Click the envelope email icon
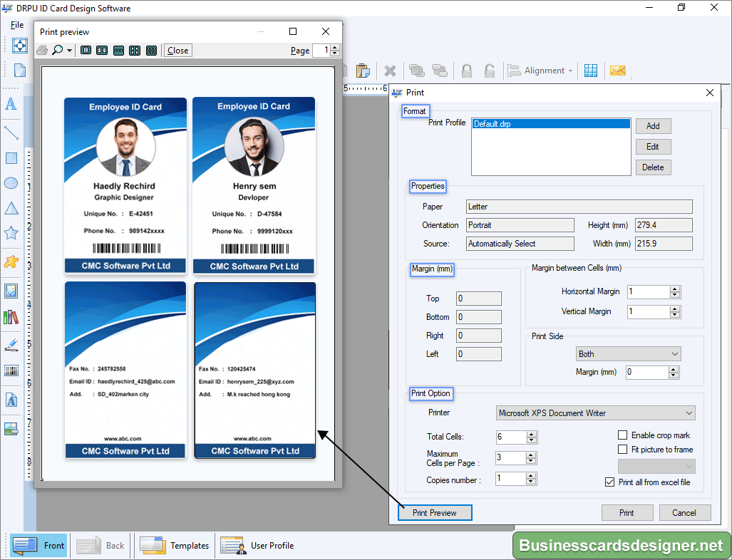This screenshot has height=560, width=732. click(618, 71)
